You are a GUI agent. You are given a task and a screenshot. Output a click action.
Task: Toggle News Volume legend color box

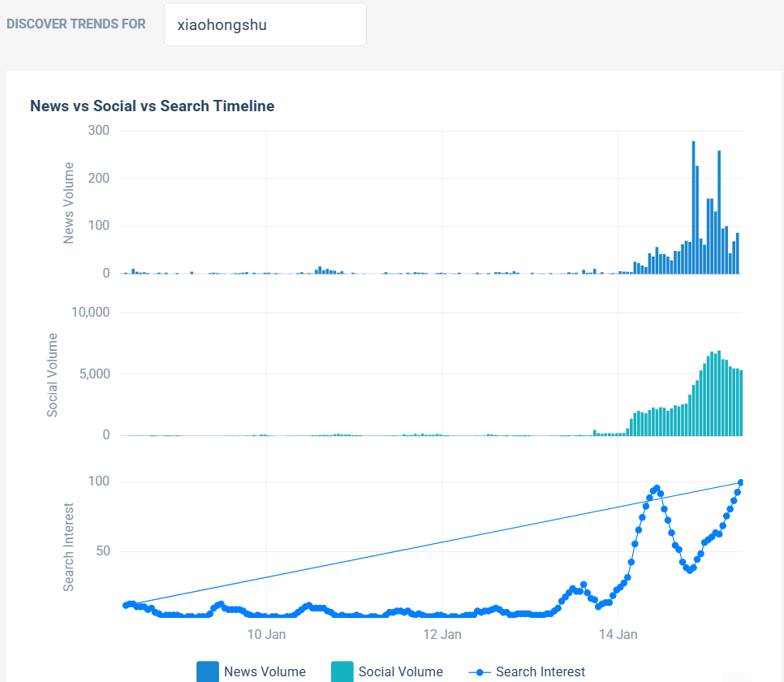click(208, 671)
